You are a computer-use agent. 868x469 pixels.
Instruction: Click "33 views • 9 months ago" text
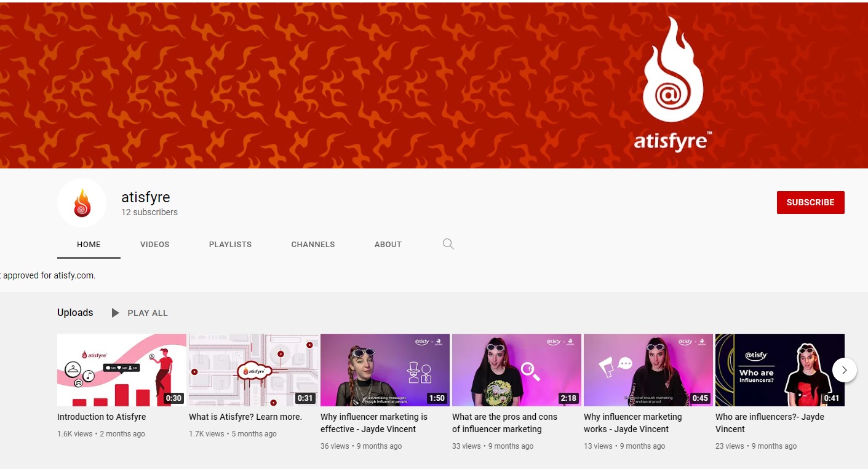pyautogui.click(x=493, y=446)
